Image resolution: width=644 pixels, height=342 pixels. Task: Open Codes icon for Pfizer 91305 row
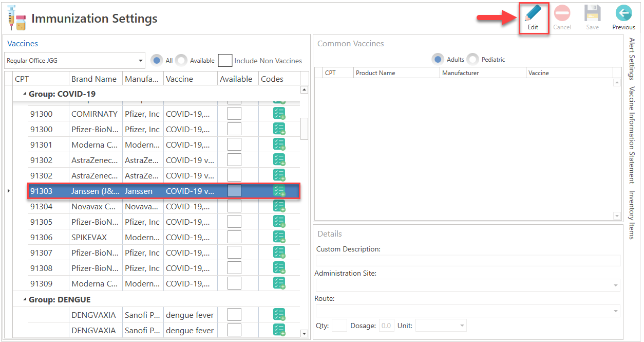click(x=279, y=222)
